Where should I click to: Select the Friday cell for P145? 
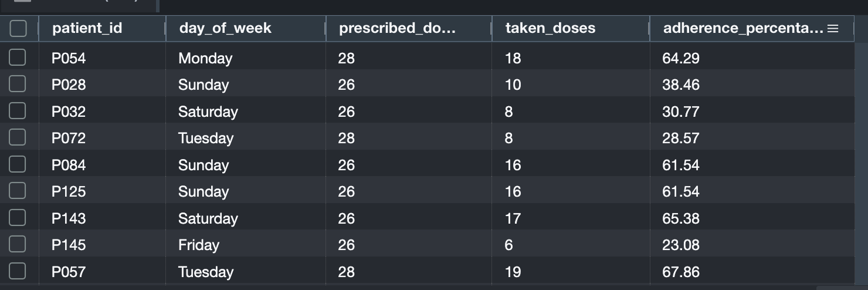(199, 245)
